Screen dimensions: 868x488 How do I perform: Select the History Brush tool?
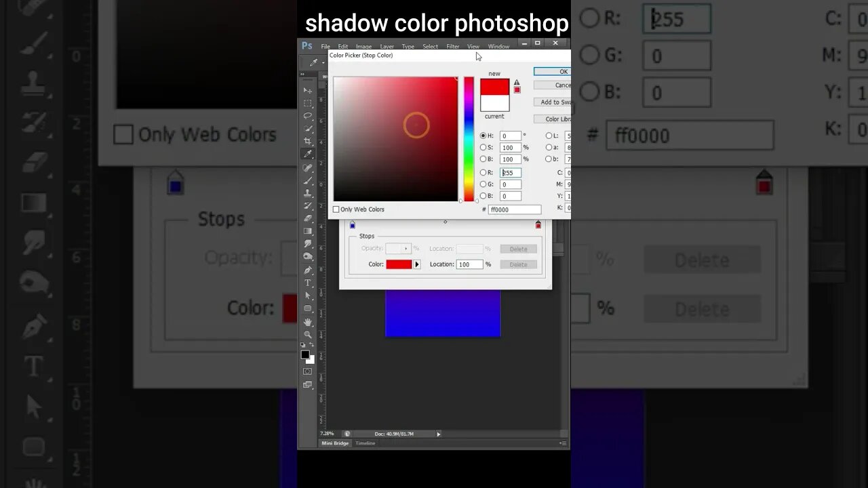308,206
